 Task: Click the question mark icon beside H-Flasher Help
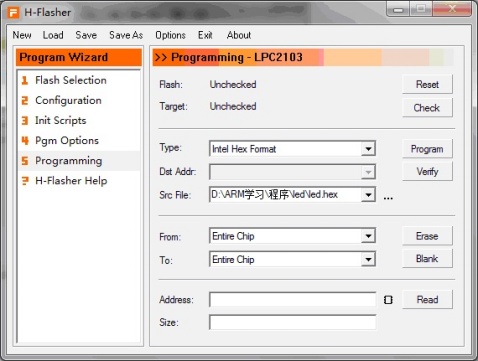25,181
